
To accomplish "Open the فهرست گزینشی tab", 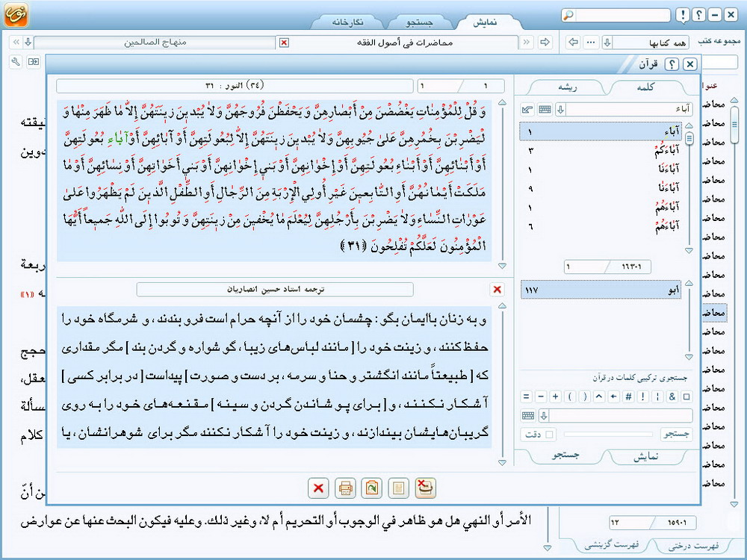I will tap(611, 545).
